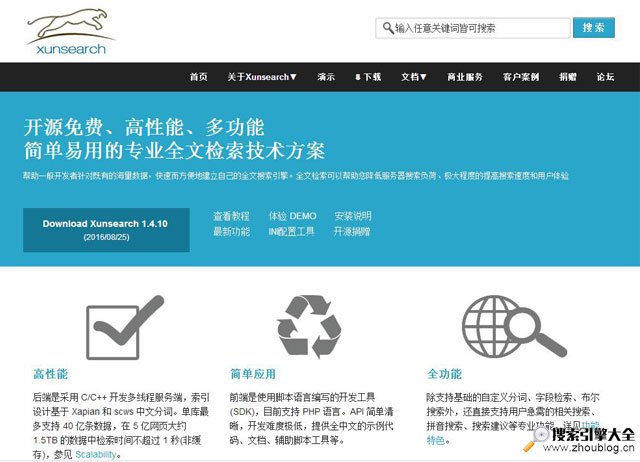Image resolution: width=640 pixels, height=462 pixels.
Task: Click the magnifier icon in search box
Action: point(387,29)
